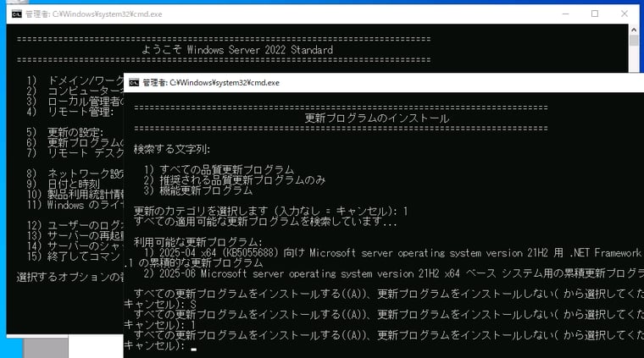The width and height of the screenshot is (644, 358).
Task: Click back window title C:\Windows\system32\cmd.exe
Action: click(94, 14)
